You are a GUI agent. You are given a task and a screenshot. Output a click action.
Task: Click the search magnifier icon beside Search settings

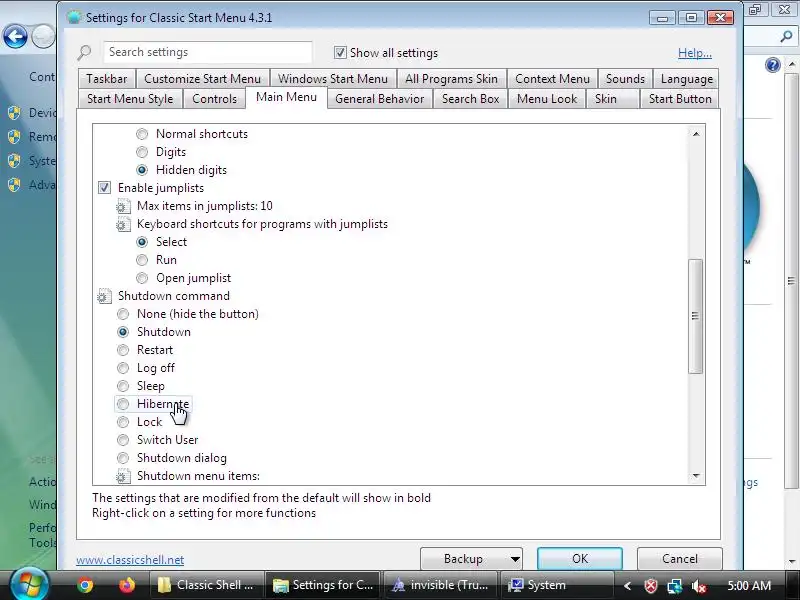(85, 52)
